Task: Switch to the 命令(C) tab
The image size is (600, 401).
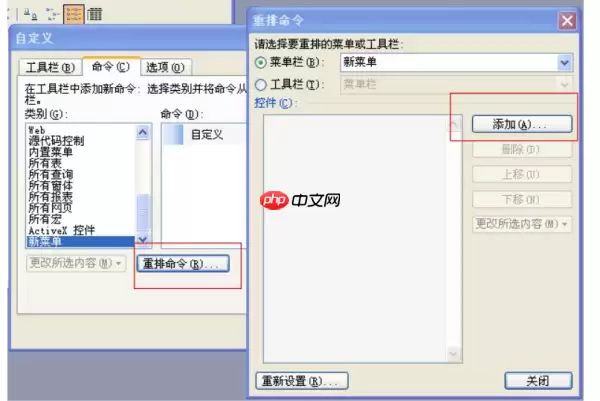Action: click(x=111, y=67)
